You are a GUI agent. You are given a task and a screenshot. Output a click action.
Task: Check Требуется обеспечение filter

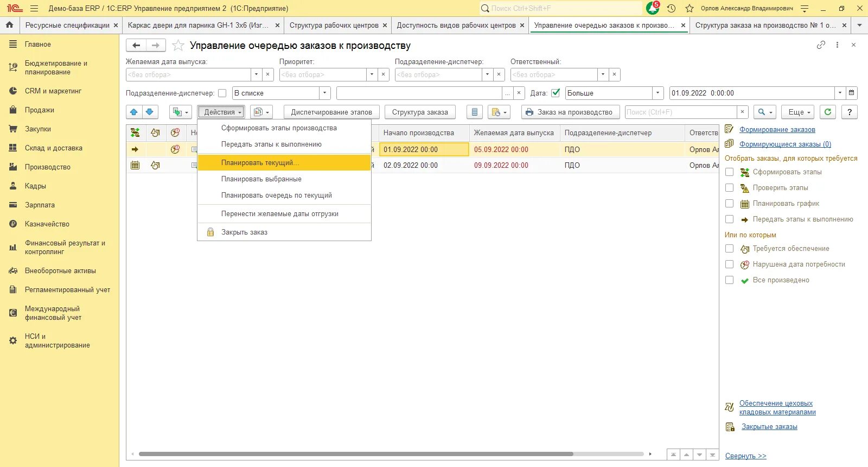pos(730,249)
